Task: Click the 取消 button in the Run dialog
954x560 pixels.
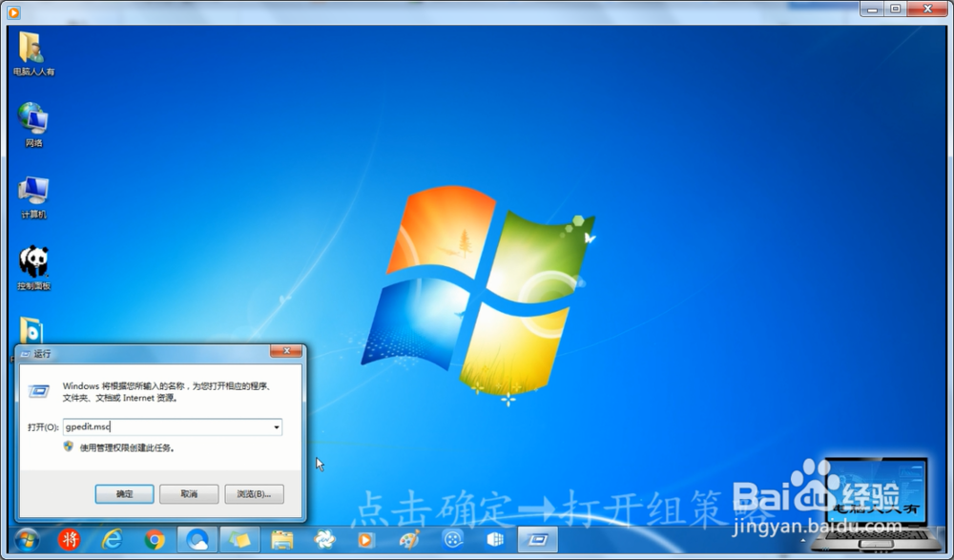Action: (189, 493)
